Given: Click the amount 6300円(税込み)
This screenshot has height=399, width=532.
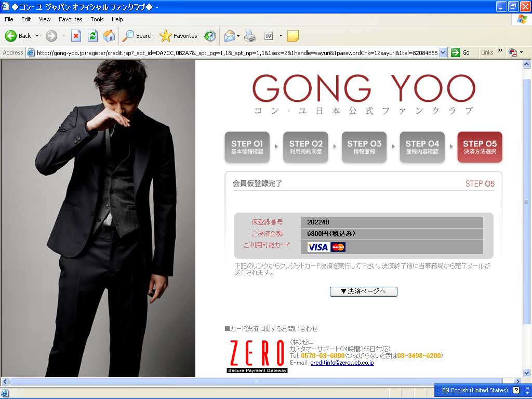Looking at the screenshot, I should (331, 233).
